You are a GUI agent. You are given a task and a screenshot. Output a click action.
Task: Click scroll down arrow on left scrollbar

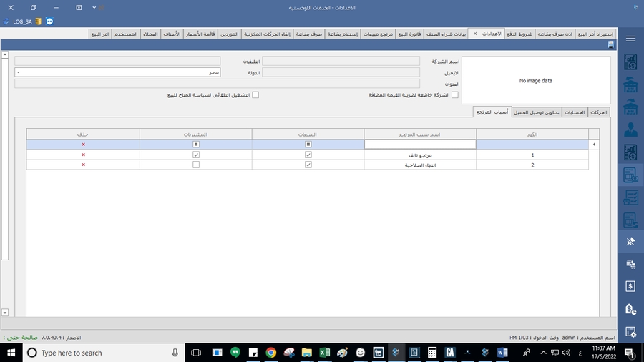coord(4,313)
